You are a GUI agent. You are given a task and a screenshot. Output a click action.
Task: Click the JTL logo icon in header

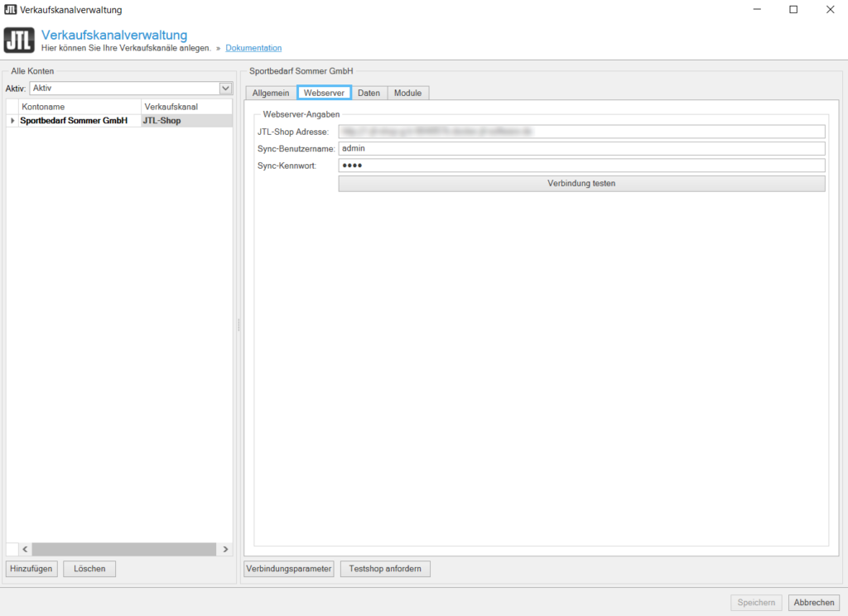20,41
